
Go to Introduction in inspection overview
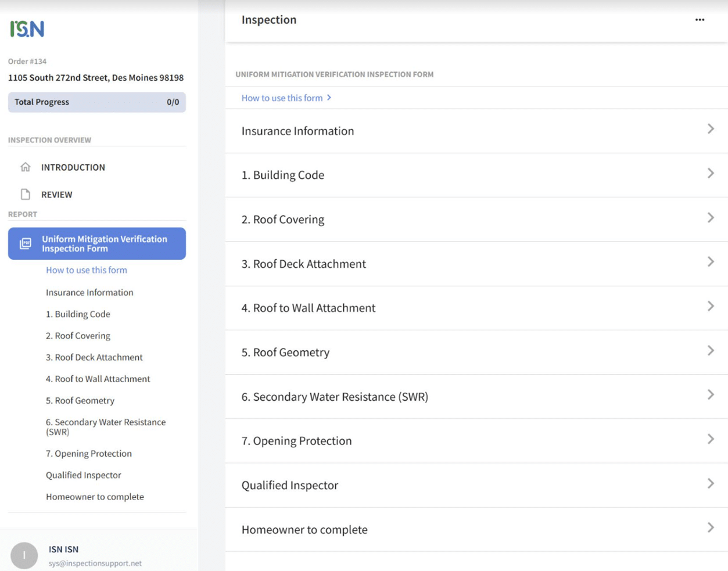click(73, 167)
